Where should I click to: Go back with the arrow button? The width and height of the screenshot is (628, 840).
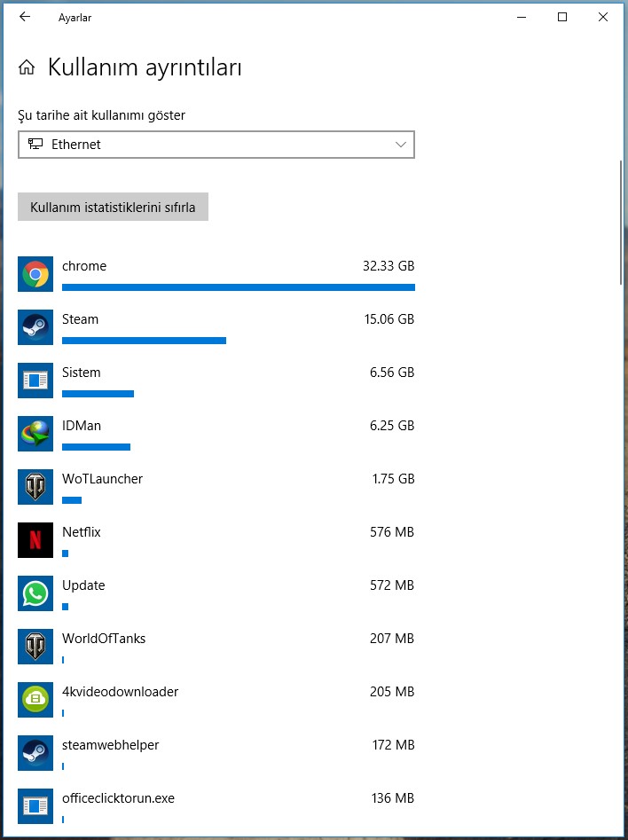click(x=24, y=17)
